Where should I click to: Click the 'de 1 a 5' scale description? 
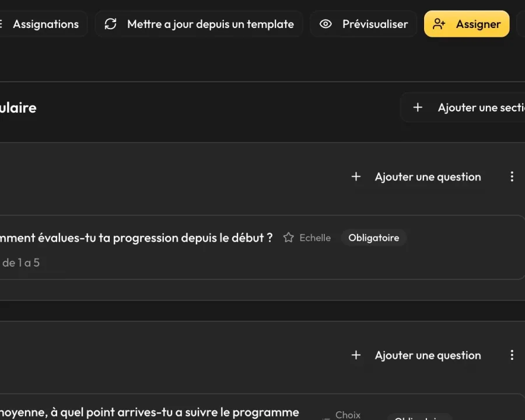21,263
